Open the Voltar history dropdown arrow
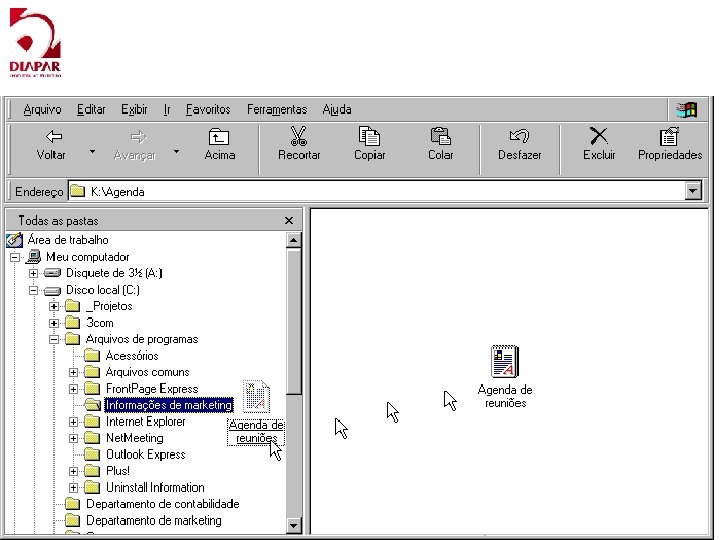Screen dimensions: 720x540 (x=92, y=151)
